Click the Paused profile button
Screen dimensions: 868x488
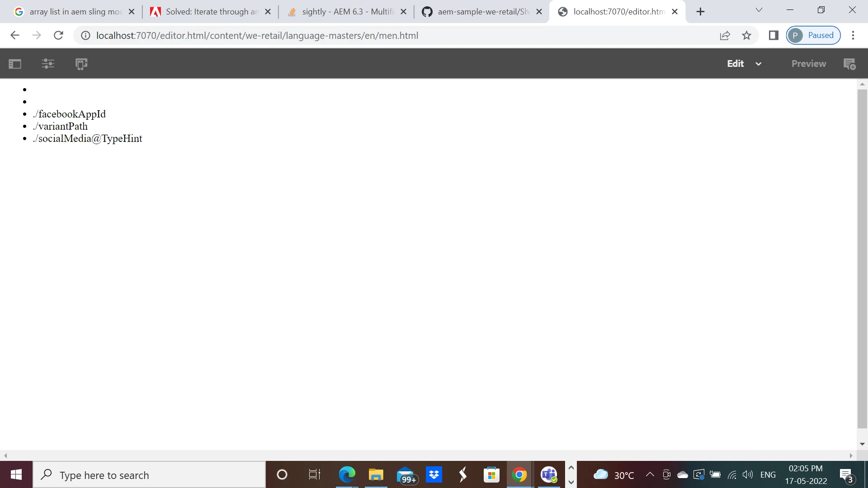tap(813, 35)
